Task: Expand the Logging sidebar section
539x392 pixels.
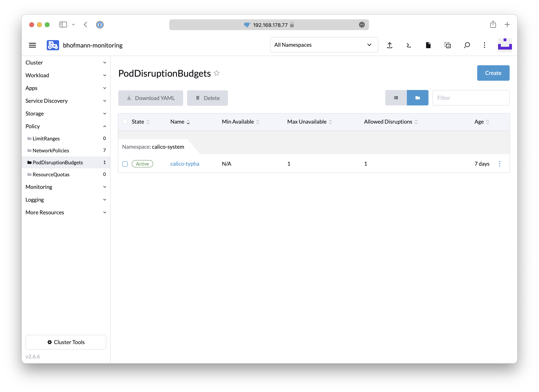Action: click(x=66, y=200)
